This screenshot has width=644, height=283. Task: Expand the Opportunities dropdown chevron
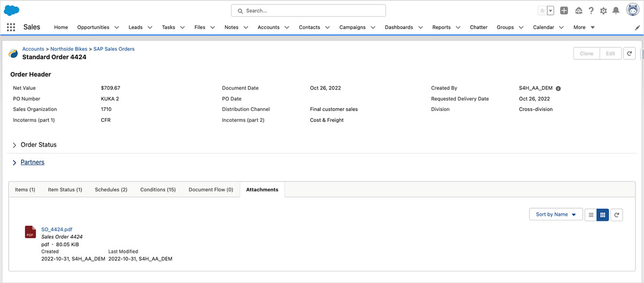pyautogui.click(x=117, y=27)
